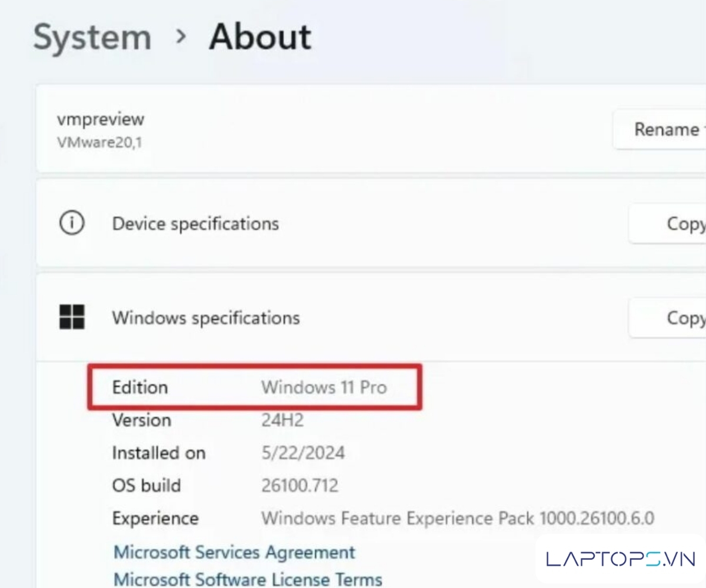
Task: Expand the Device specifications section
Action: tap(195, 224)
